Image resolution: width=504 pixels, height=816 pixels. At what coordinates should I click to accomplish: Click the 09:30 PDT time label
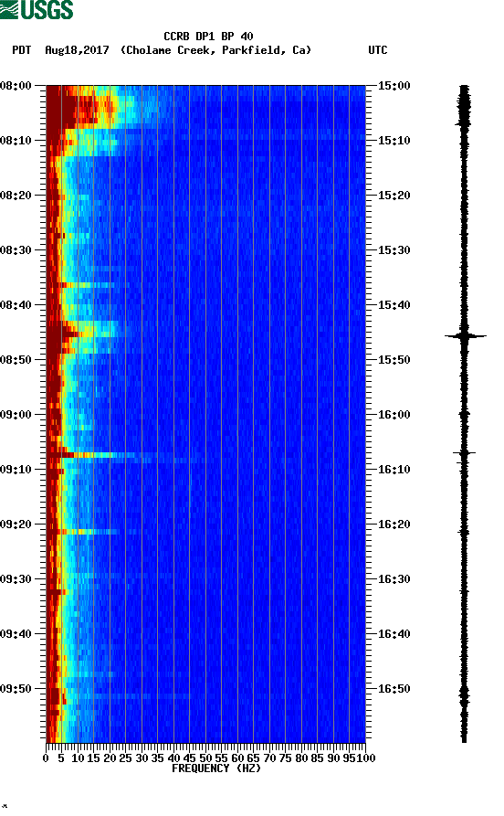pyautogui.click(x=16, y=579)
